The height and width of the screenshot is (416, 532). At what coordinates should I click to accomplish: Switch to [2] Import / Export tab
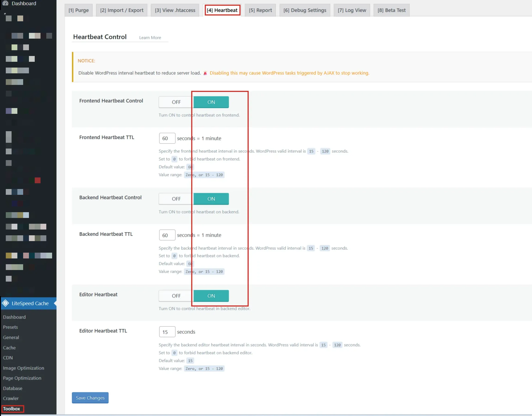point(122,10)
